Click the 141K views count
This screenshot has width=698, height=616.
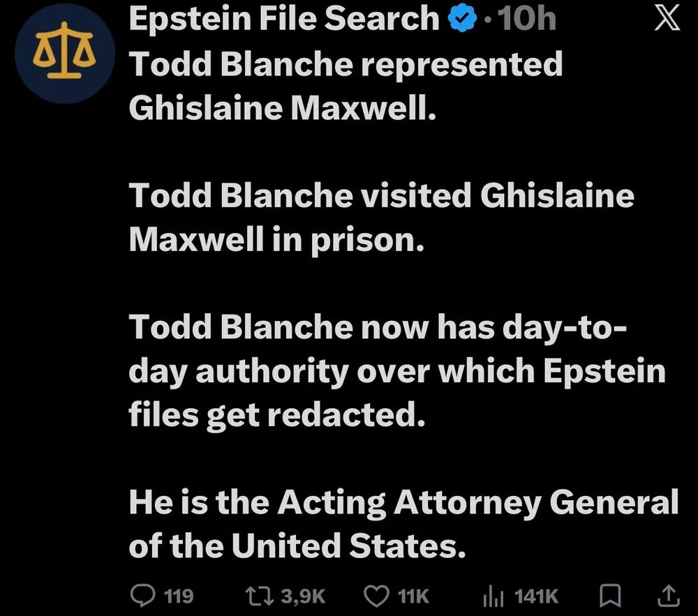(x=536, y=595)
